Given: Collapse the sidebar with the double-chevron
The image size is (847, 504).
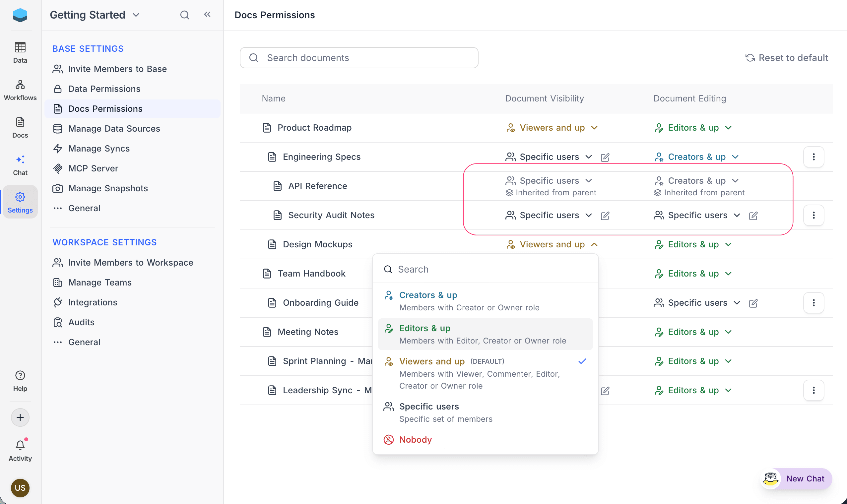Looking at the screenshot, I should tap(207, 15).
